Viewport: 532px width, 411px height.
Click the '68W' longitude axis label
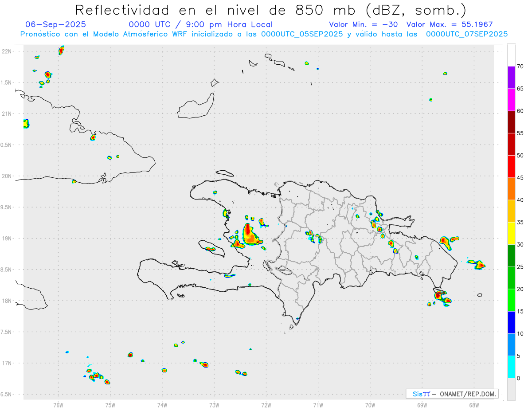(x=474, y=405)
